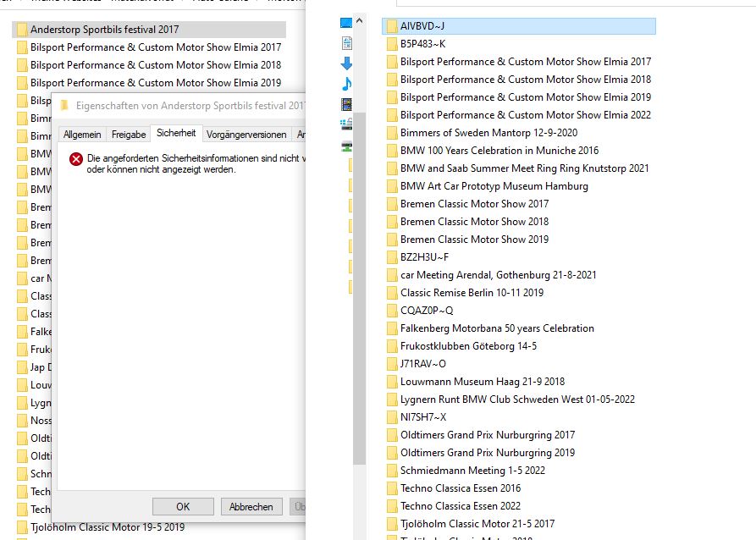The width and height of the screenshot is (756, 540).
Task: Click folder icon beside Anderstorp Sportbils festival 2017
Action: point(22,30)
